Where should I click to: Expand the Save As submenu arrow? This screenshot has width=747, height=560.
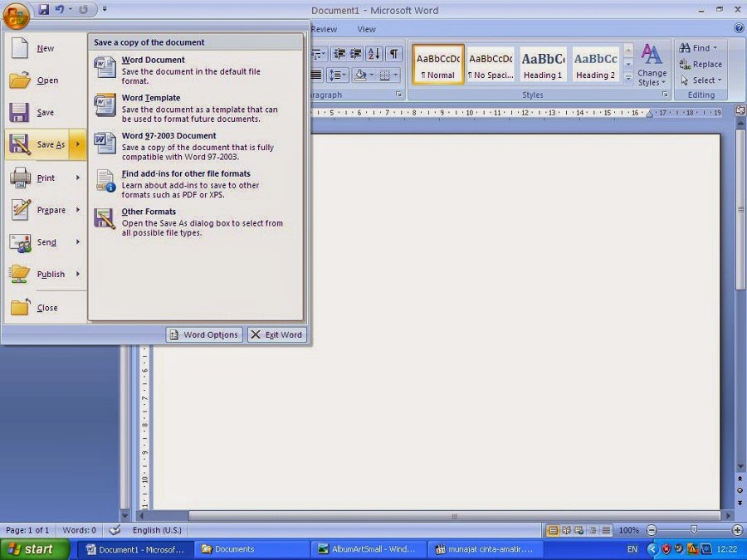[78, 144]
